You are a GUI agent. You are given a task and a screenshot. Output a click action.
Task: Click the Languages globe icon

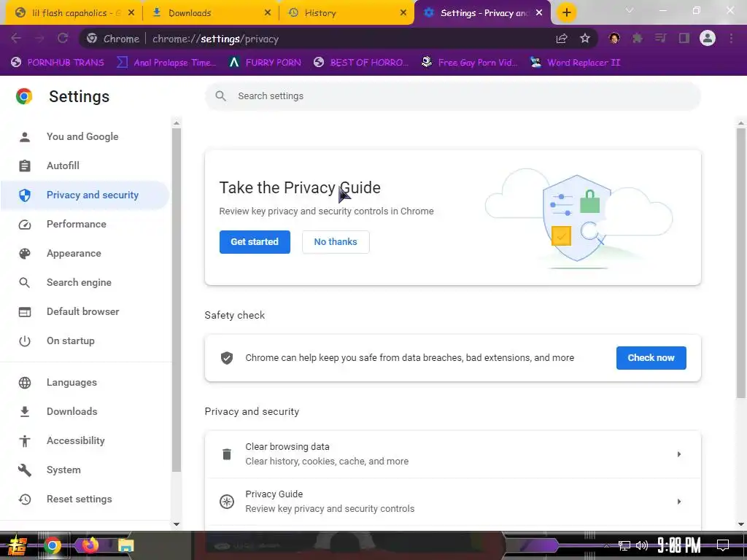coord(24,382)
